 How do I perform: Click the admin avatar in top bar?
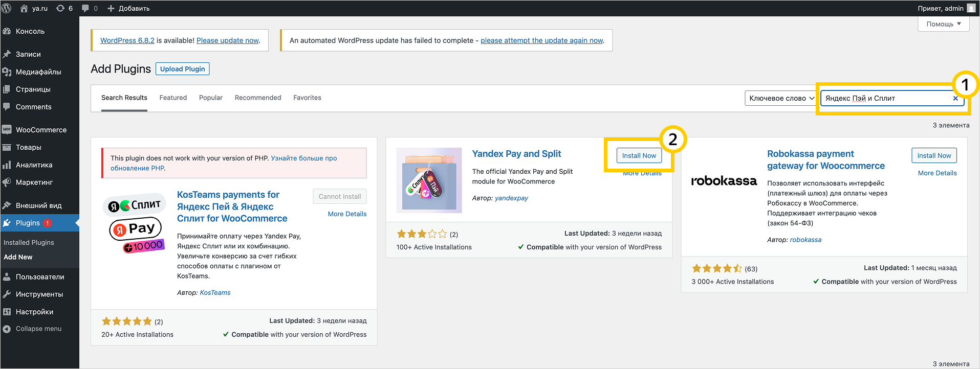(x=971, y=8)
